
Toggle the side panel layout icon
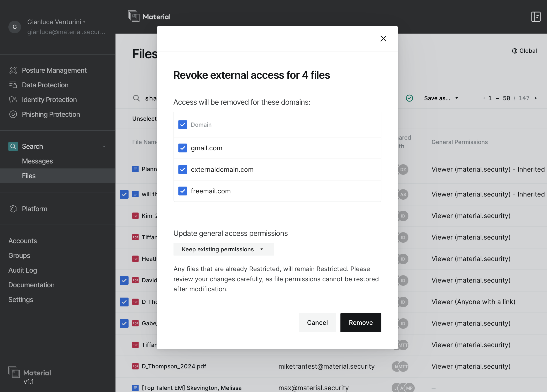pos(536,17)
